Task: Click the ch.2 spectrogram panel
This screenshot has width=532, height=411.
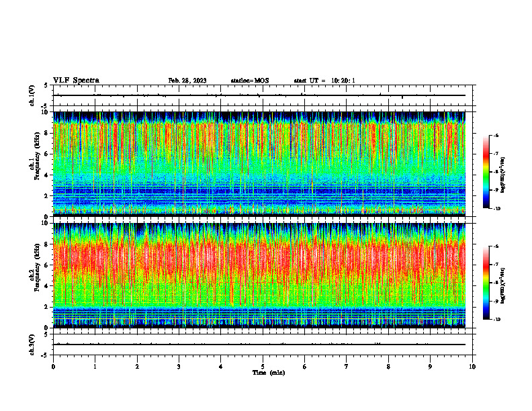Action: click(x=259, y=275)
